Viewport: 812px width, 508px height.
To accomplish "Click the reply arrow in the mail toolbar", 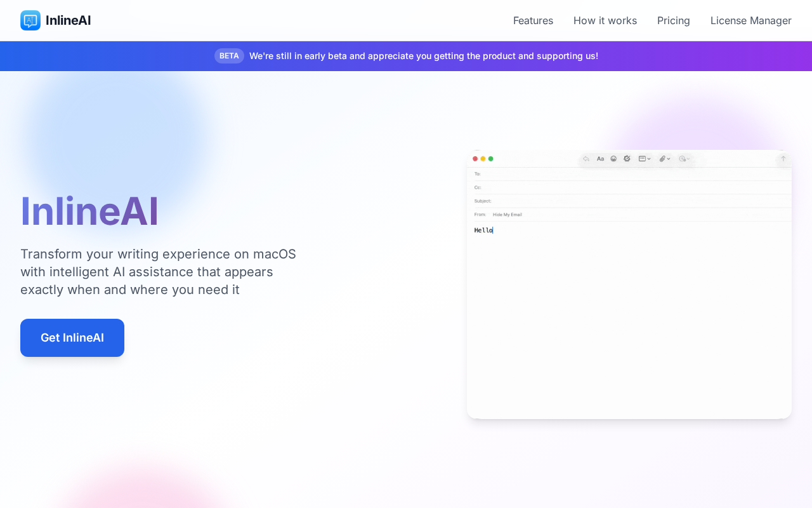I will pos(586,159).
